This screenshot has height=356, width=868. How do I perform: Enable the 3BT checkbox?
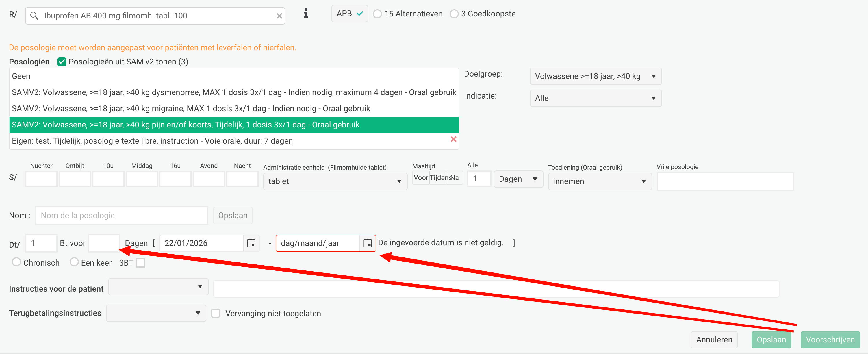coord(140,263)
